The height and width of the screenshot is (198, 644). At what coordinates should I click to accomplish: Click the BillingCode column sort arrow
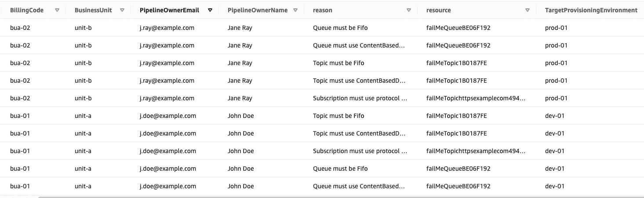57,10
